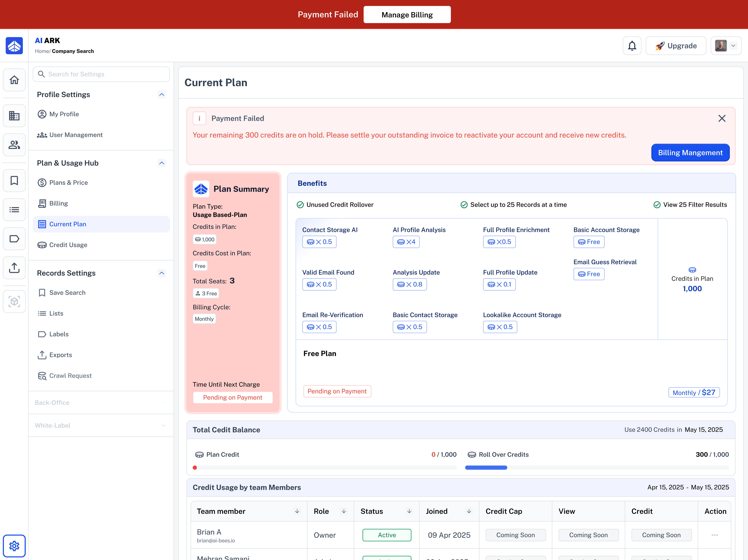The image size is (748, 560).
Task: Click Pending on Payment in Plan Summary
Action: (233, 397)
